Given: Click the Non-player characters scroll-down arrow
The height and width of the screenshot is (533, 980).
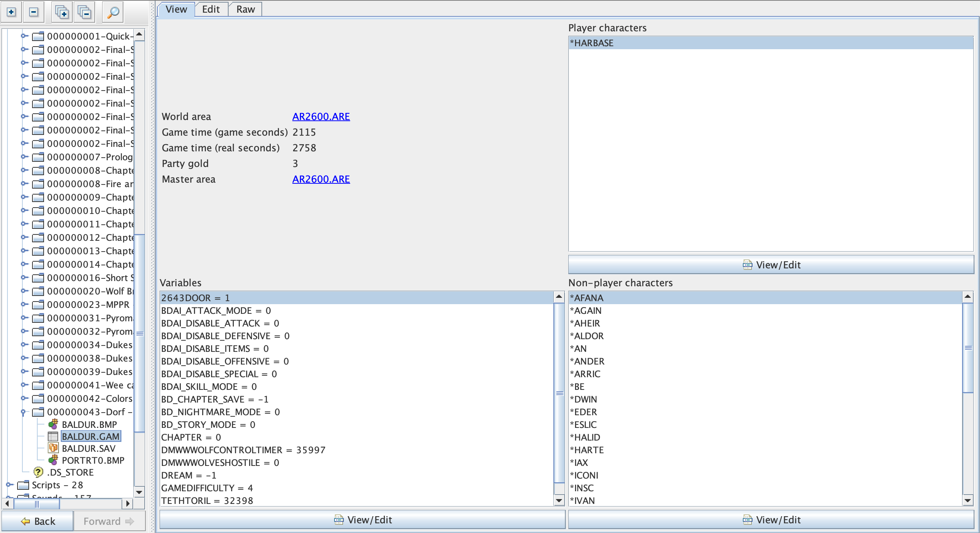Looking at the screenshot, I should [968, 500].
